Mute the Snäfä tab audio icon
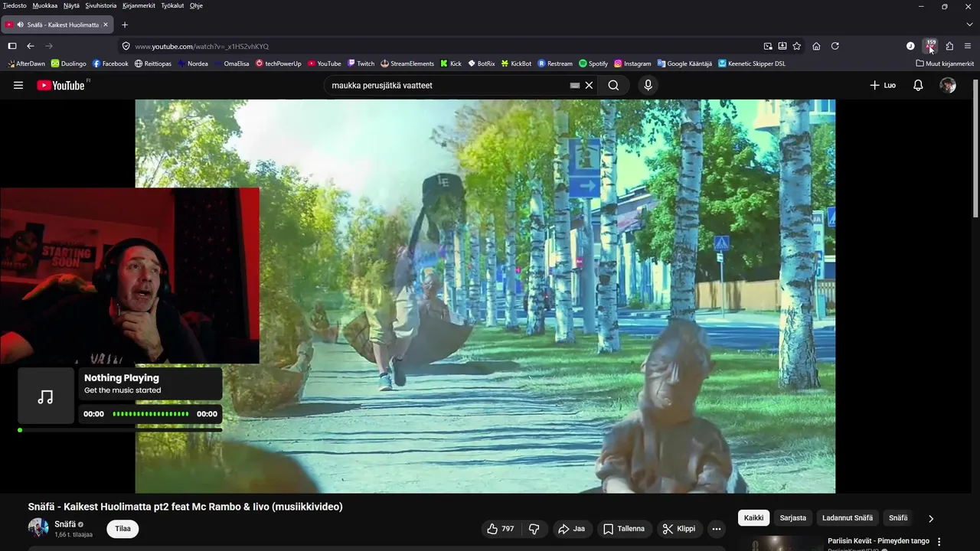Viewport: 980px width, 551px height. pos(20,24)
